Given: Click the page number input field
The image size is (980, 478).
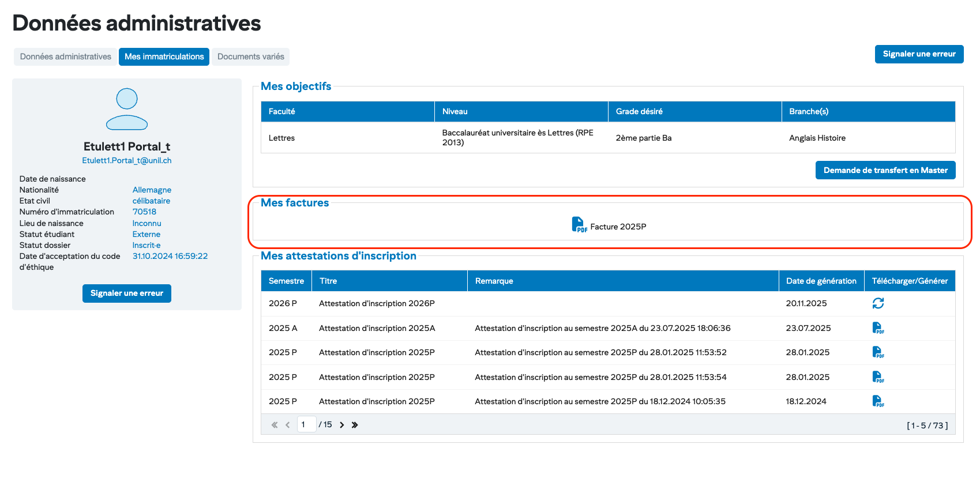Looking at the screenshot, I should 306,424.
